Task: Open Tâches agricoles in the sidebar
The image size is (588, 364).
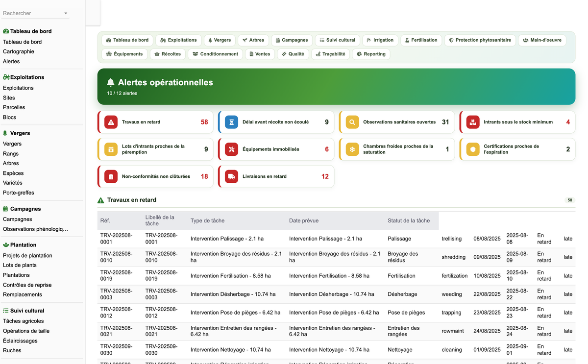Action: coord(24,321)
